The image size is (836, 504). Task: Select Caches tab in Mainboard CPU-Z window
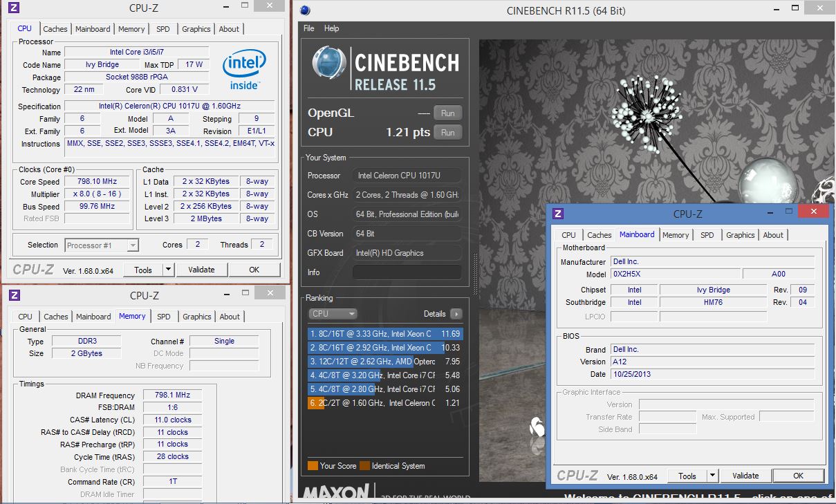[x=600, y=235]
